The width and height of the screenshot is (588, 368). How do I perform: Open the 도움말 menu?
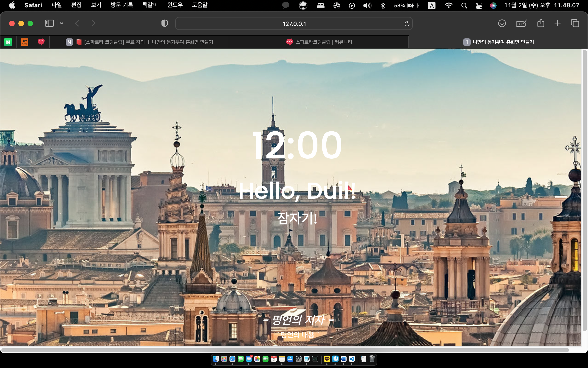[199, 5]
